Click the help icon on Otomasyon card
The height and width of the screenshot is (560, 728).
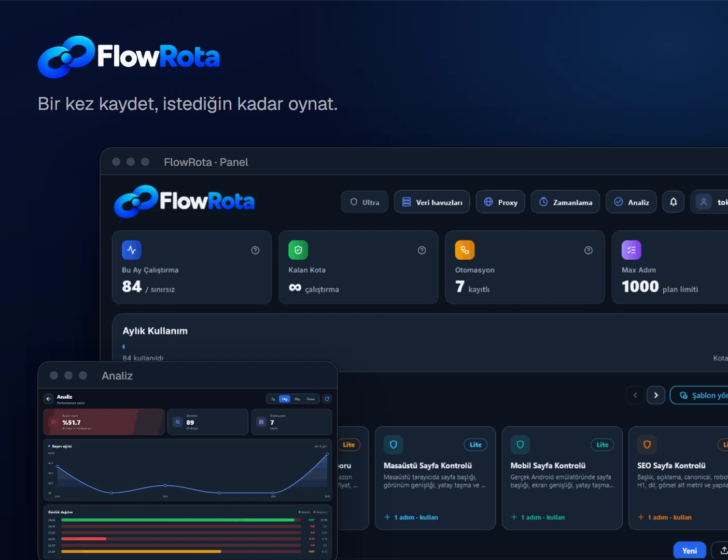[x=589, y=250]
